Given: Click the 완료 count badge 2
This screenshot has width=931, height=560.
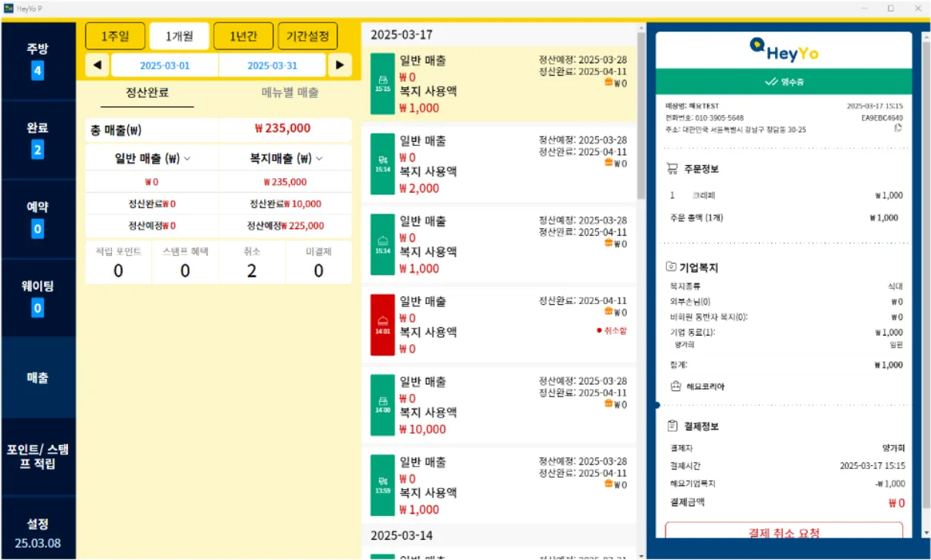Looking at the screenshot, I should (x=38, y=150).
